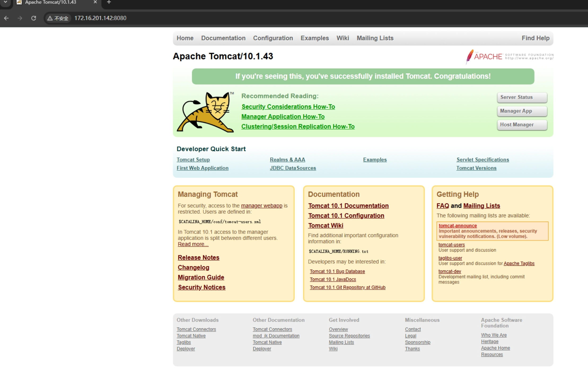Open the Tomcat Setup link

(x=193, y=160)
